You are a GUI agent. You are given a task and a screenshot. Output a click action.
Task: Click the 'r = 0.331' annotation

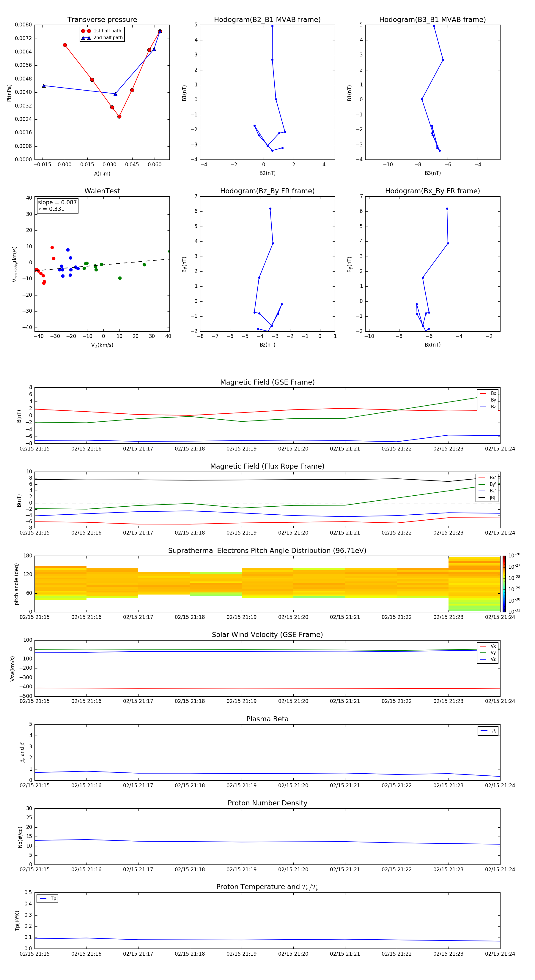[51, 209]
